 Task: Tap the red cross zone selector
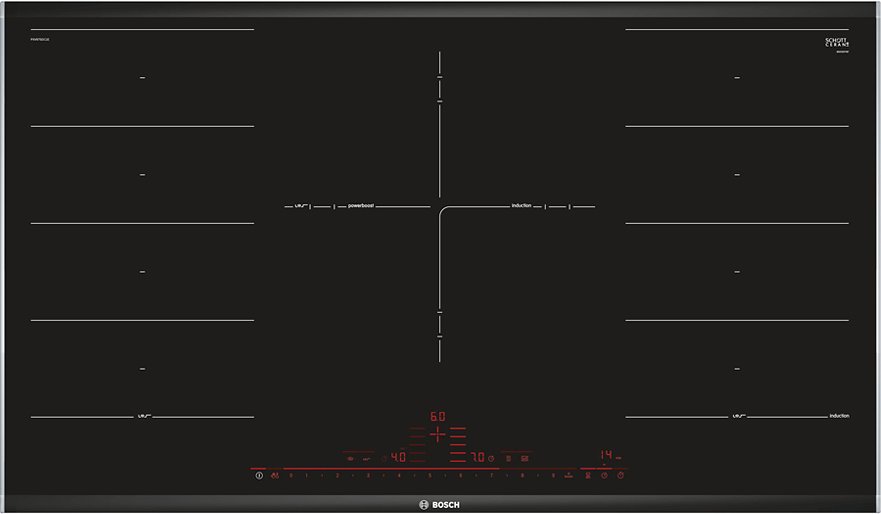438,434
